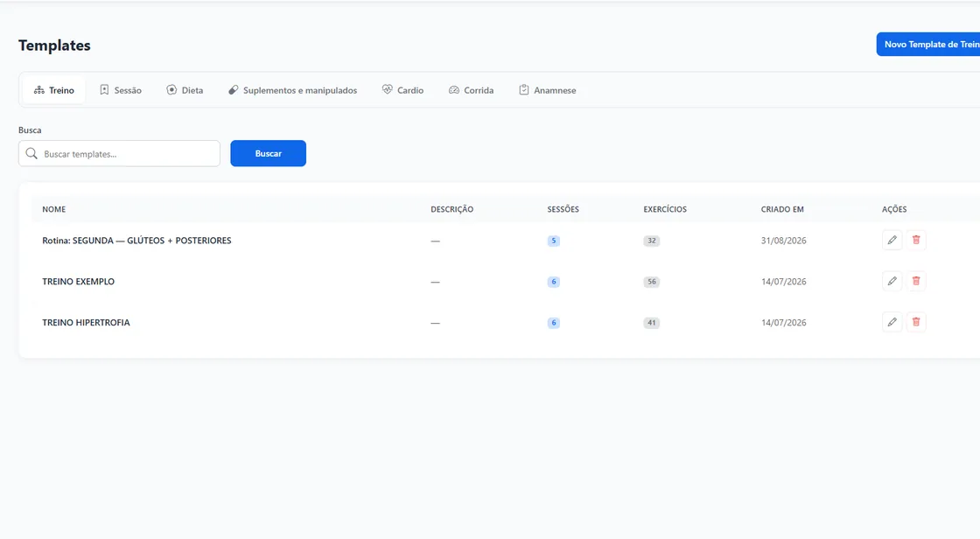980x539 pixels.
Task: Edit TREINO HIPERTROFIA using the pencil icon
Action: click(x=892, y=322)
